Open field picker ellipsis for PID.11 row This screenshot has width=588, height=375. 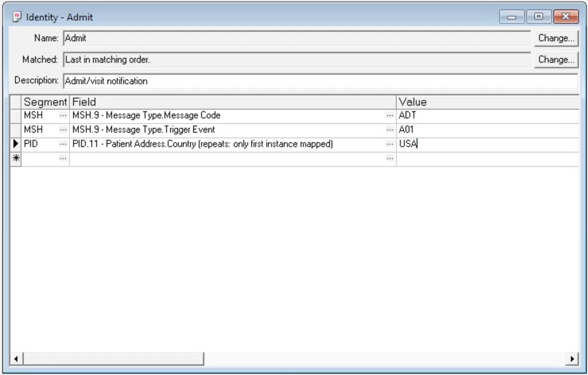390,144
